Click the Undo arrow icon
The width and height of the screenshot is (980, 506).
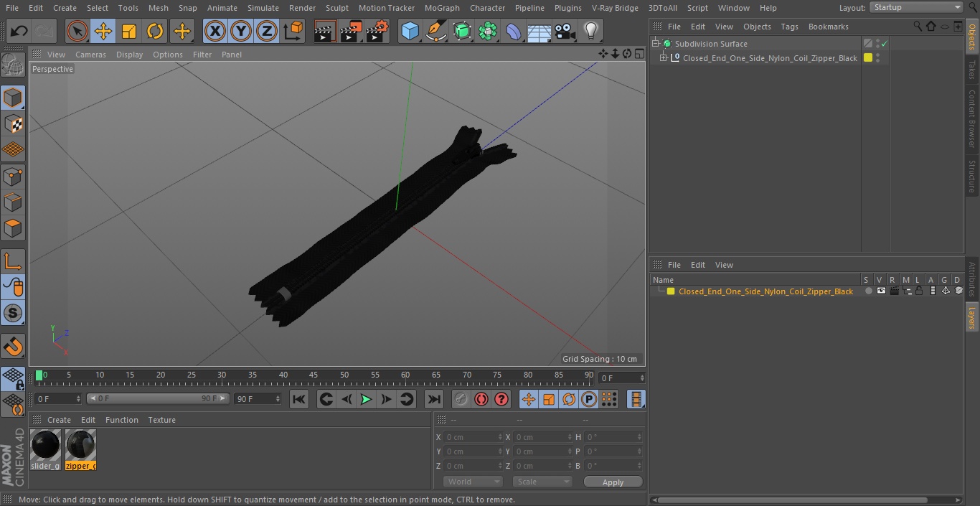pyautogui.click(x=19, y=31)
